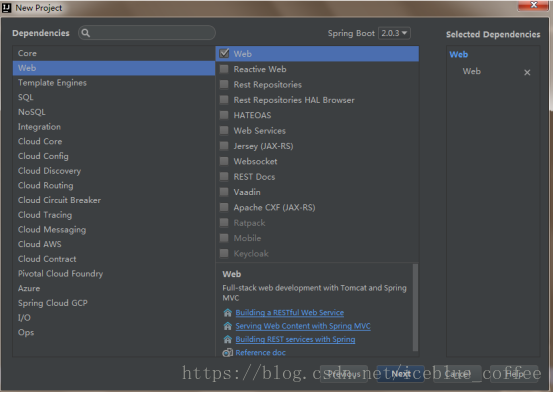Click the disabled Mobile entry

click(317, 238)
